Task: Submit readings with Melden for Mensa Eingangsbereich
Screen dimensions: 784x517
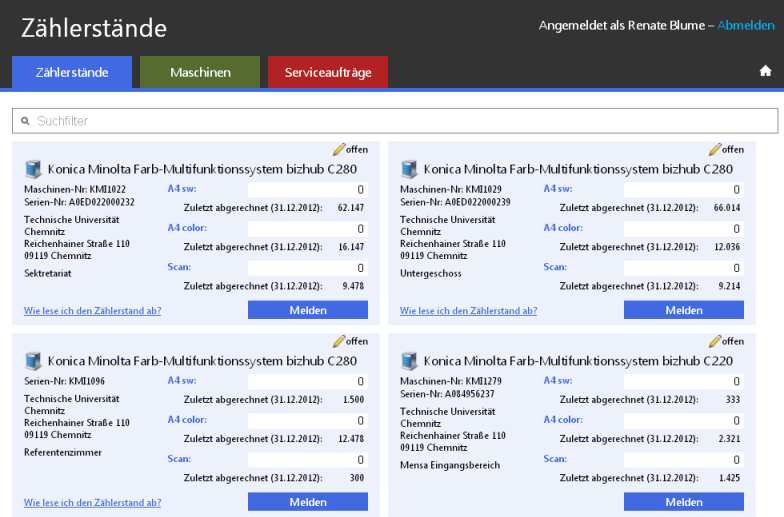Action: pyautogui.click(x=684, y=502)
